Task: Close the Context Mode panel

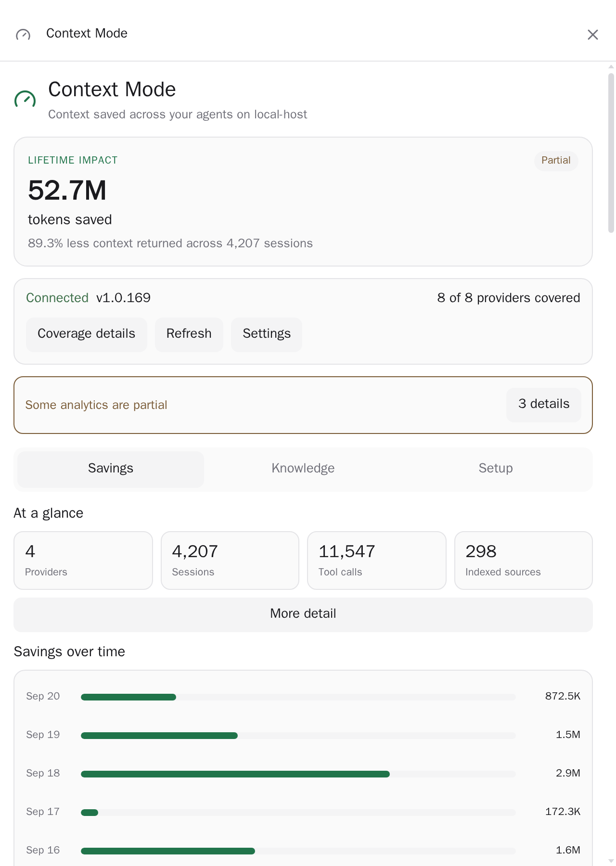Action: click(x=592, y=35)
